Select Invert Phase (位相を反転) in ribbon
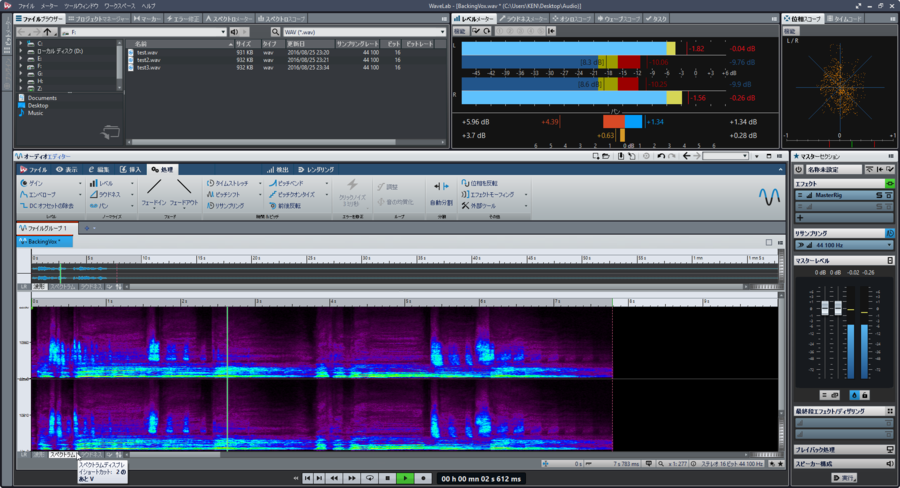 pos(480,183)
